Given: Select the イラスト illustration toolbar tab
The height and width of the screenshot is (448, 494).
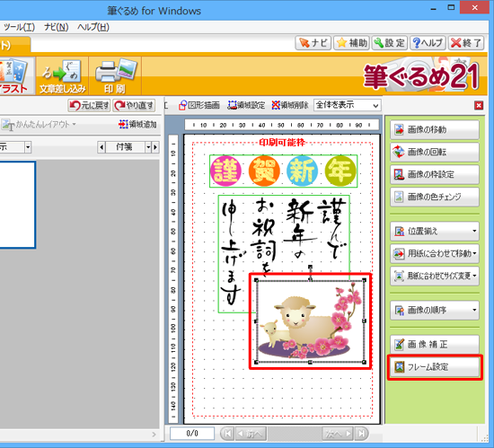Looking at the screenshot, I should pyautogui.click(x=16, y=76).
